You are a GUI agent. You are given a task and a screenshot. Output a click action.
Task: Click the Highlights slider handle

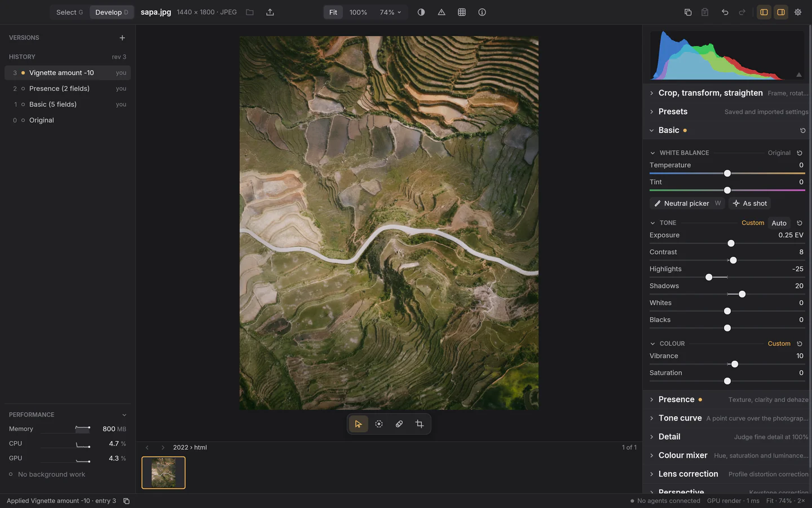click(x=709, y=277)
